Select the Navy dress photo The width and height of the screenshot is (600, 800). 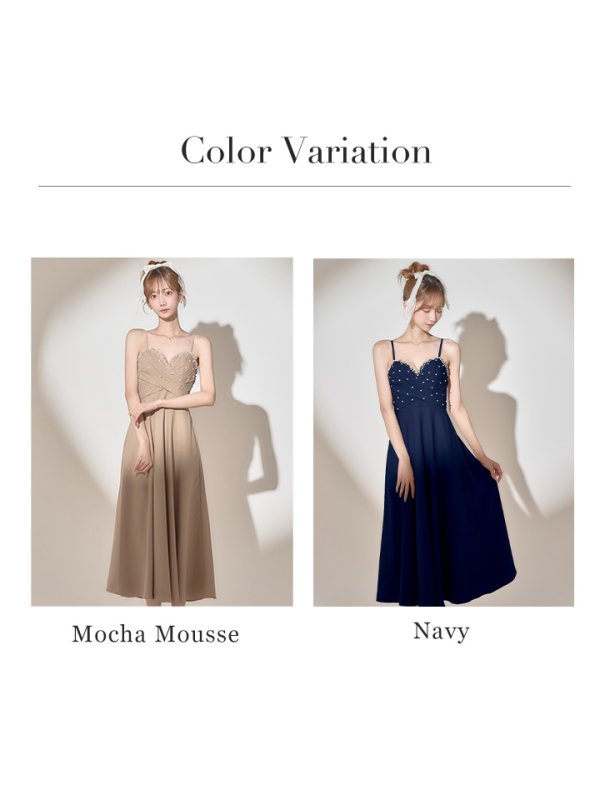pyautogui.click(x=443, y=432)
